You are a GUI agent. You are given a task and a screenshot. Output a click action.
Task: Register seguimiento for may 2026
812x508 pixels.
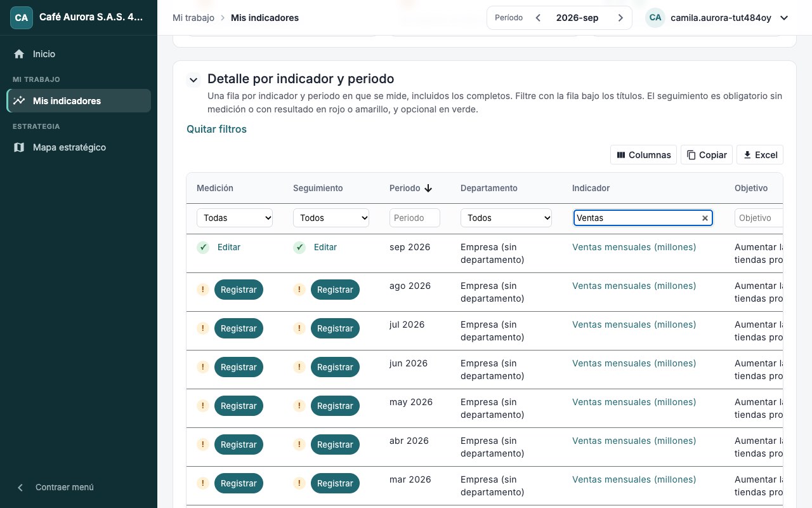pyautogui.click(x=335, y=406)
